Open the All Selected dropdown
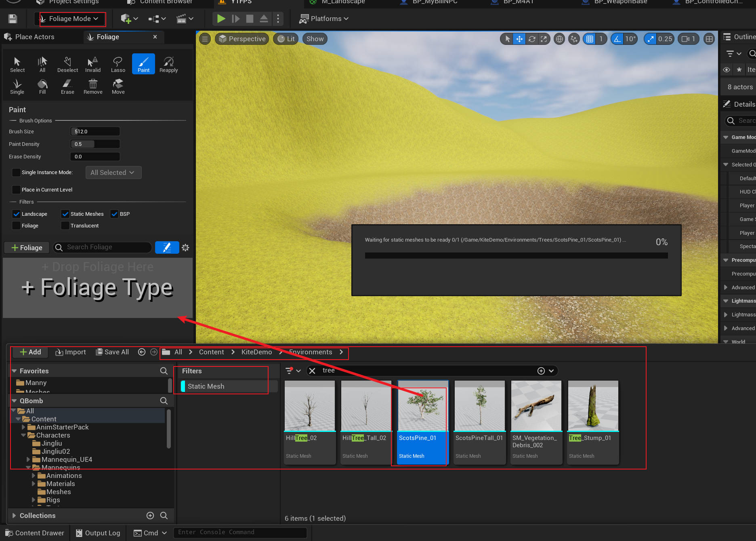Image resolution: width=756 pixels, height=541 pixels. pos(113,173)
